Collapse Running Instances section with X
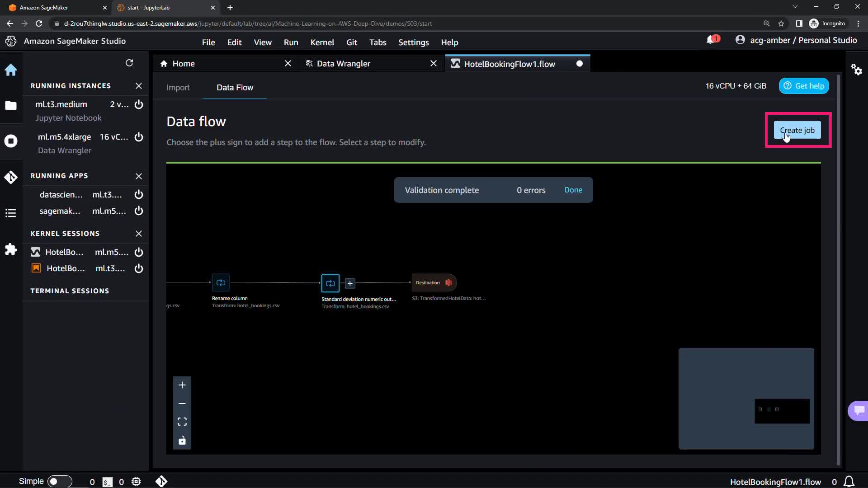 click(139, 86)
